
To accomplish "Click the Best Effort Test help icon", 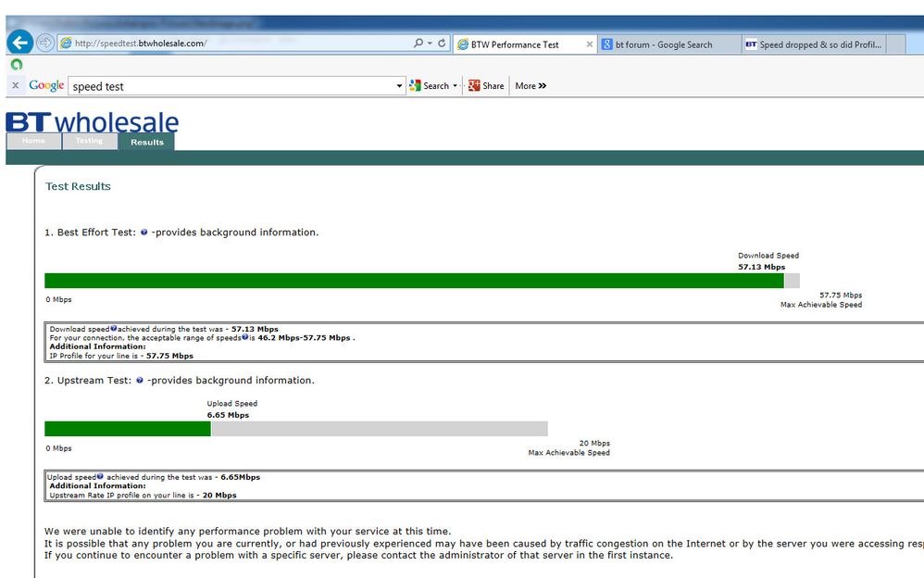I will pos(144,232).
